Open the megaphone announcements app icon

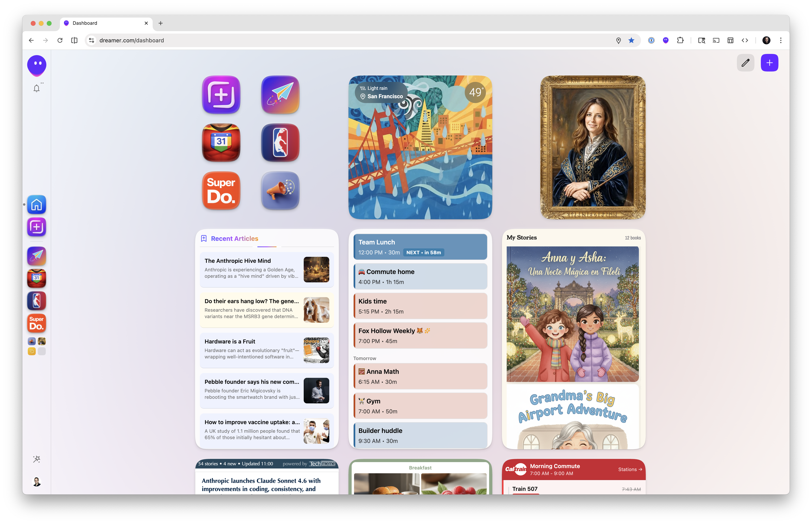click(280, 191)
